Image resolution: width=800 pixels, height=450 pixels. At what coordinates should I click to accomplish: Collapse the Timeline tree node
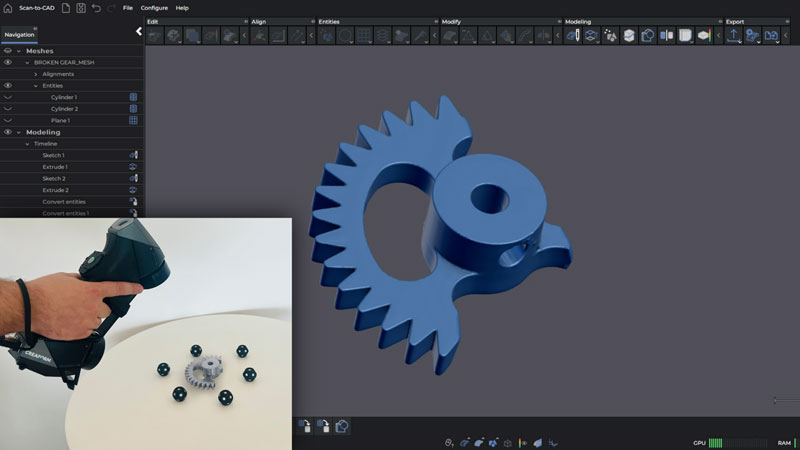tap(28, 144)
